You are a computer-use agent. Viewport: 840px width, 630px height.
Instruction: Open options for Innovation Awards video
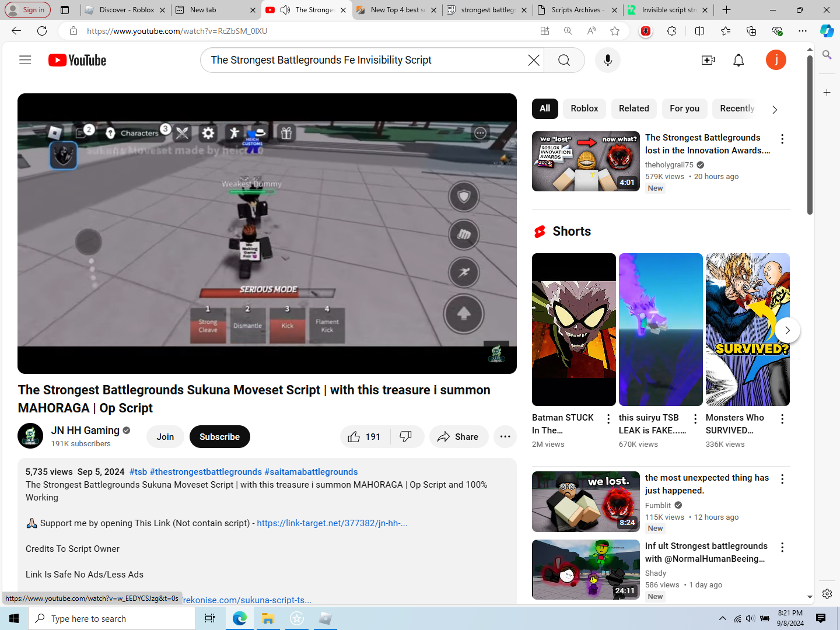click(x=782, y=139)
